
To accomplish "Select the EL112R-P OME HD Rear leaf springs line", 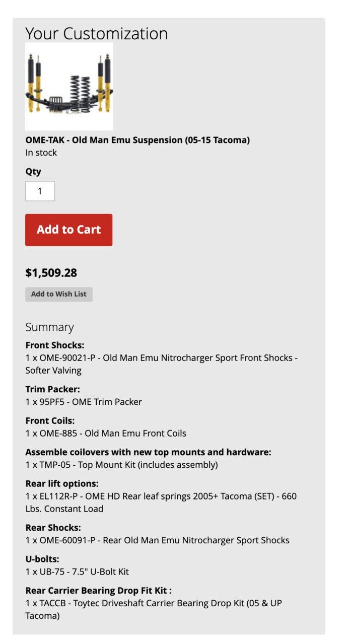I will [161, 503].
